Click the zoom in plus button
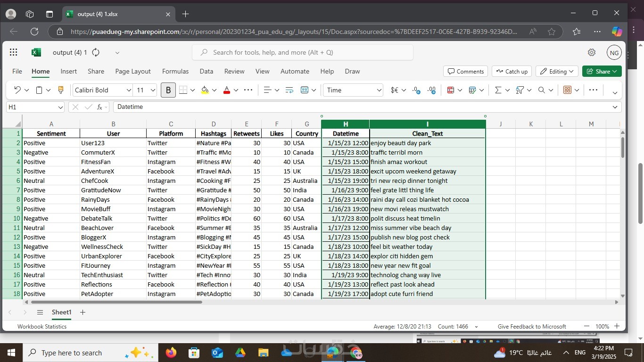The image size is (644, 362). 617,326
